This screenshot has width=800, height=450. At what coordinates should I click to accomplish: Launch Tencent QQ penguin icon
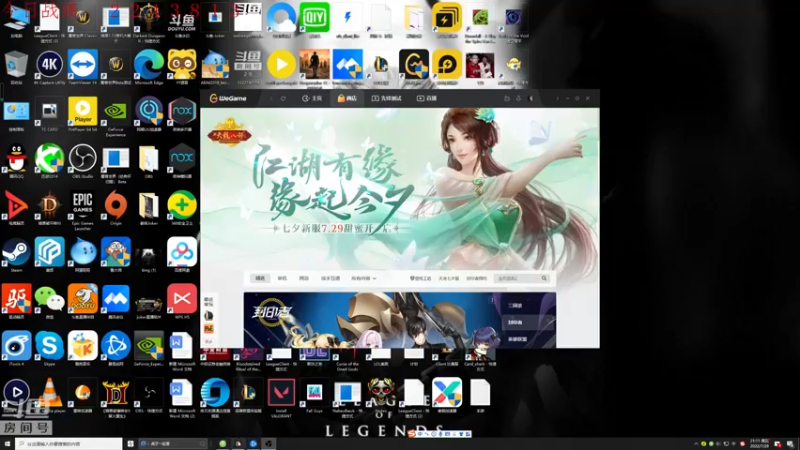(16, 161)
